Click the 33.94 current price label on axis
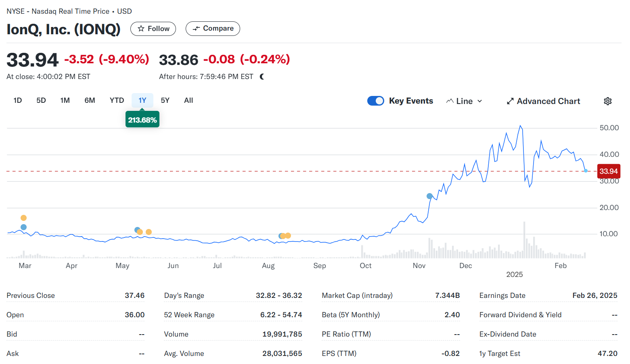 tap(609, 171)
